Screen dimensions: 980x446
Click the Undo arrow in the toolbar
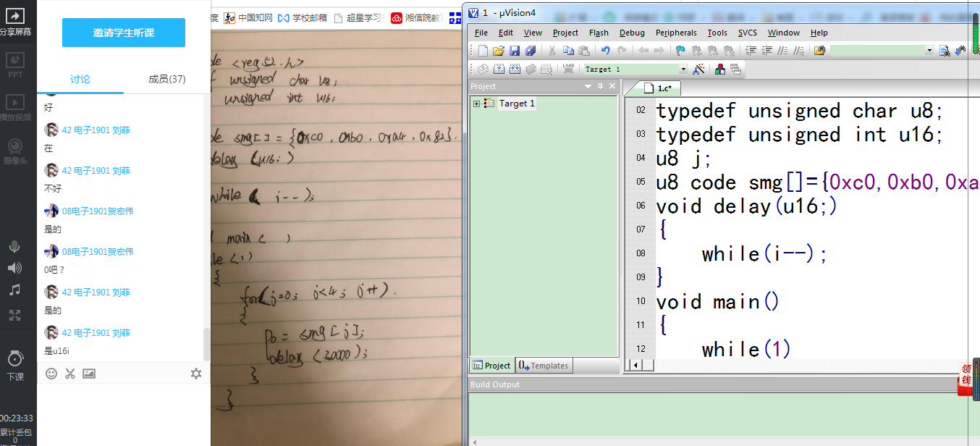pos(605,51)
